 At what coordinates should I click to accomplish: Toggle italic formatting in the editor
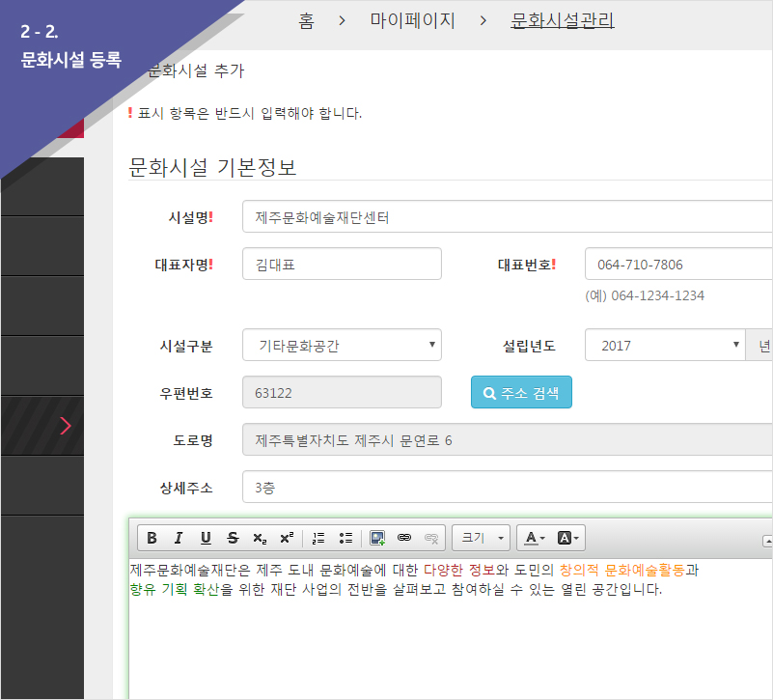pyautogui.click(x=179, y=538)
